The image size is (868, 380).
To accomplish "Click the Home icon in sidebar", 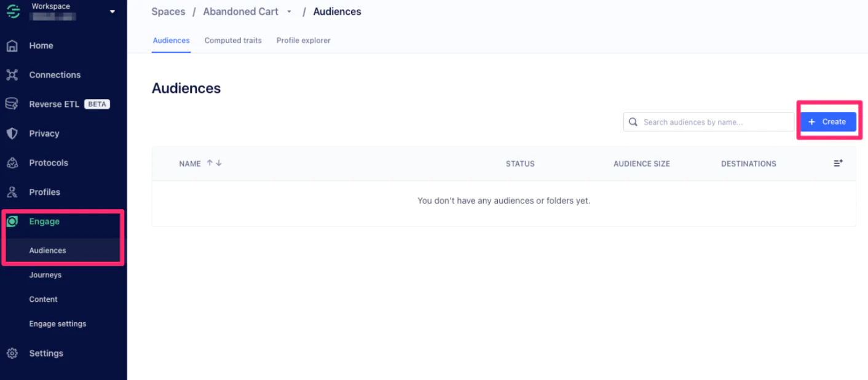I will [12, 46].
